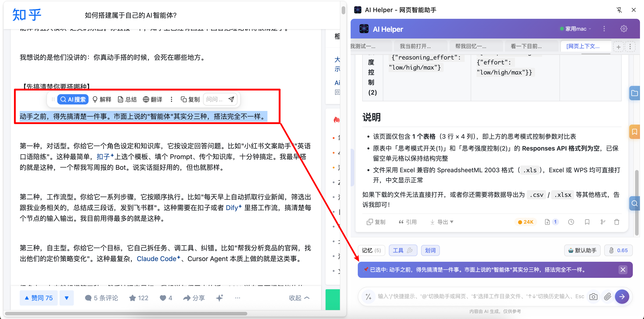Open the Dify inline link
The image size is (644, 319).
pyautogui.click(x=233, y=208)
